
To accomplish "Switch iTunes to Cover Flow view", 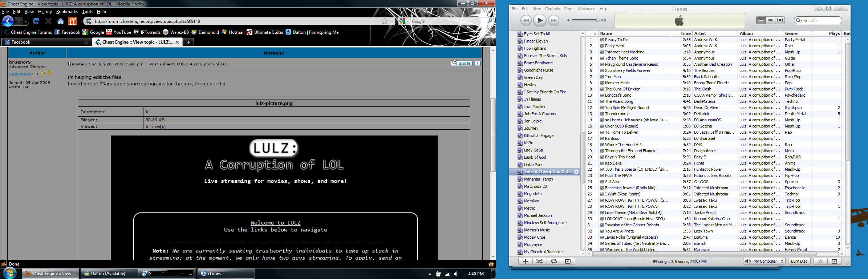I will (x=780, y=20).
